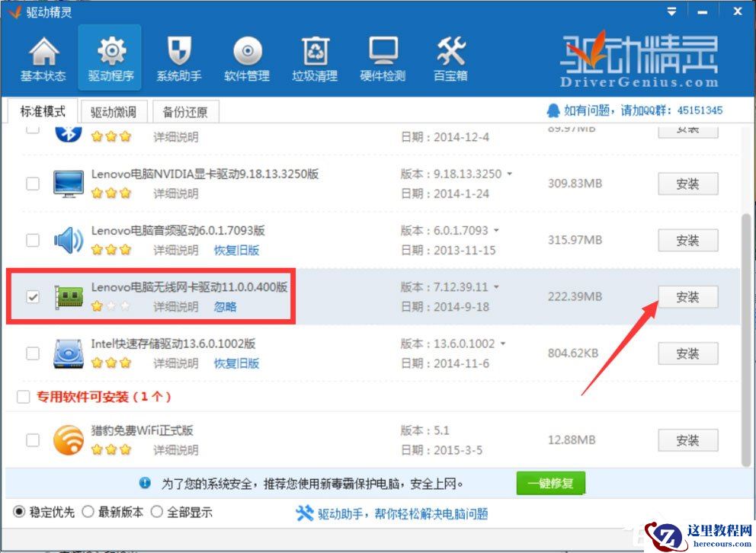Screen dimensions: 756x553
Task: Install the 无线网卡驱动 with 安装 button
Action: tap(687, 297)
